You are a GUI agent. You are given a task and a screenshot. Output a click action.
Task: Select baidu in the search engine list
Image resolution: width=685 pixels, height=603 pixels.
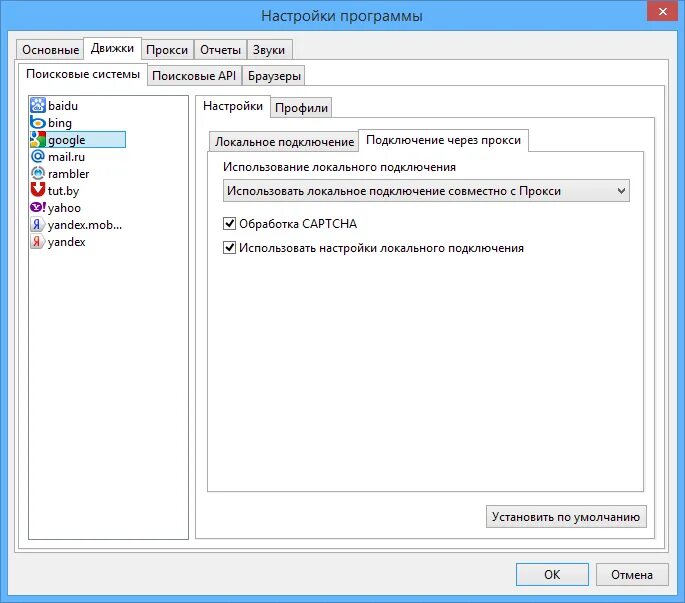[62, 106]
